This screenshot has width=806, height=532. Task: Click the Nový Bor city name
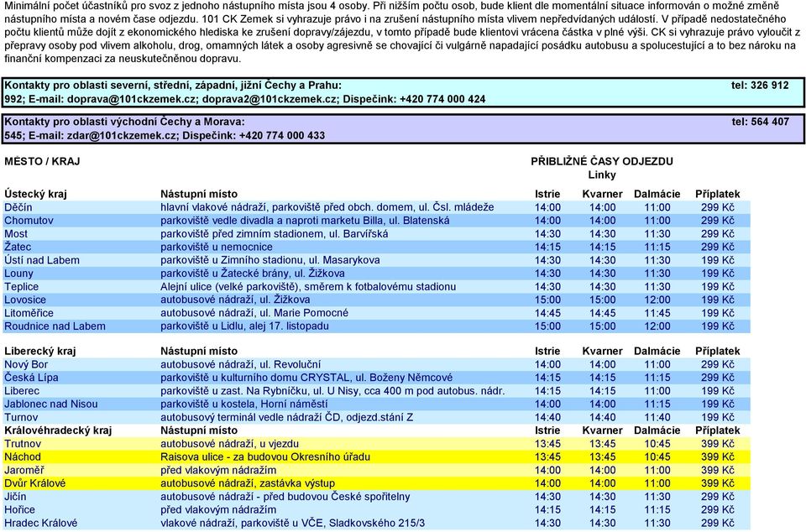(26, 364)
